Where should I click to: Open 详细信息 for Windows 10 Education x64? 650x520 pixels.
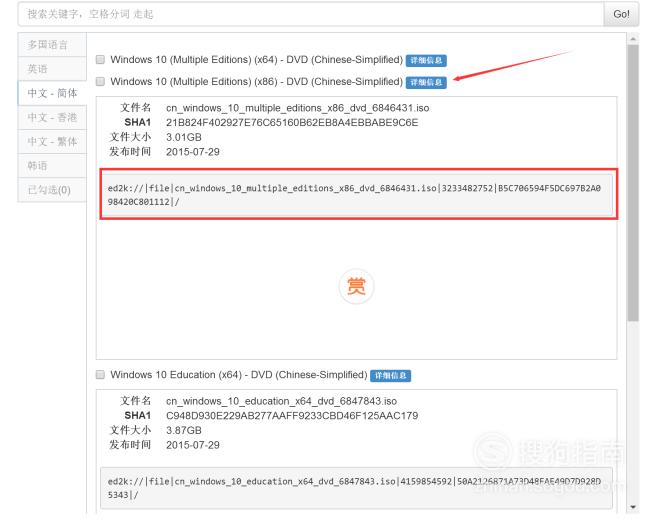(x=390, y=376)
